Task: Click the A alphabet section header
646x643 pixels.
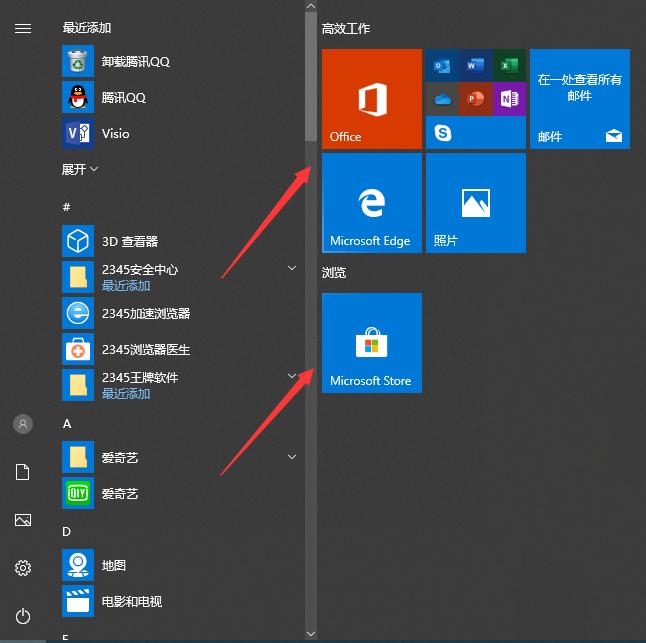Action: click(x=67, y=424)
